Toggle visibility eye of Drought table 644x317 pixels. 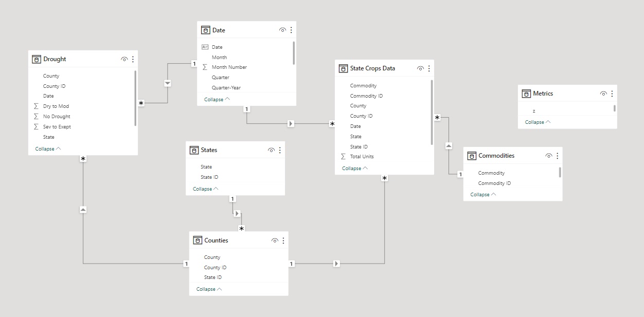(x=124, y=59)
